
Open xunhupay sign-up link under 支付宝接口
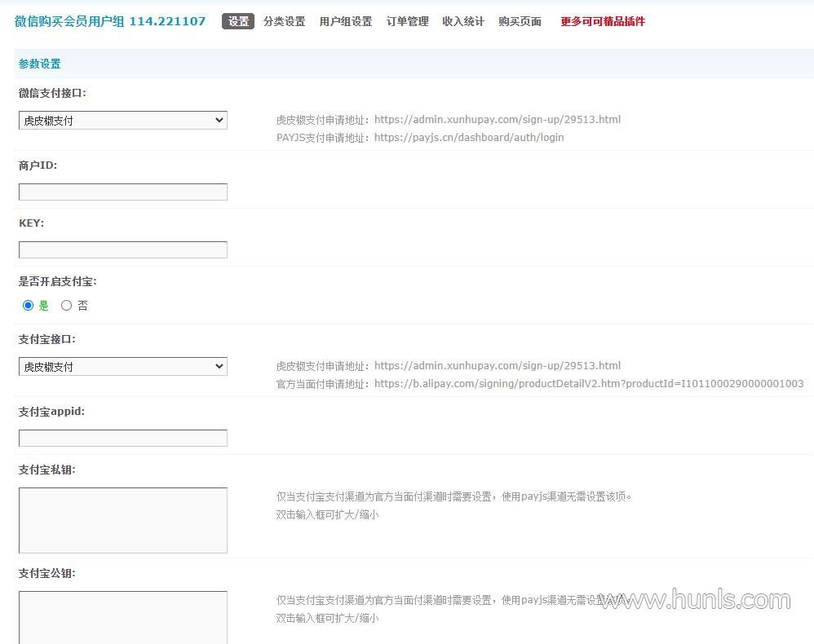498,366
